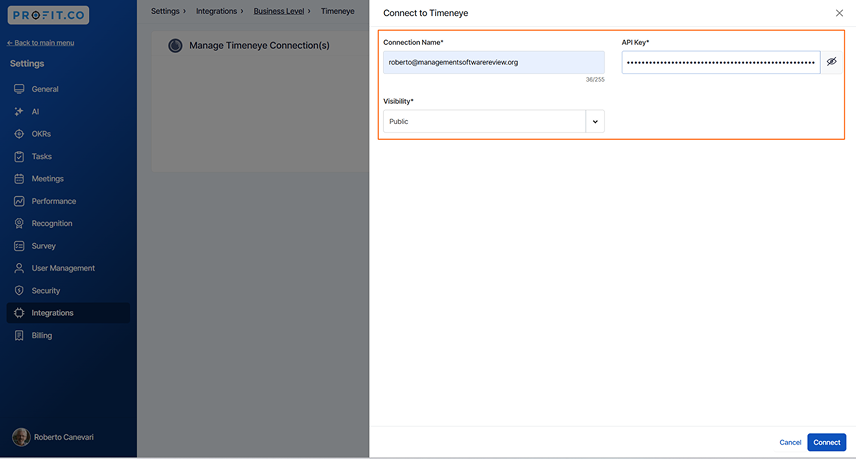This screenshot has height=459, width=856.
Task: Toggle API key visibility eye icon
Action: (x=831, y=62)
